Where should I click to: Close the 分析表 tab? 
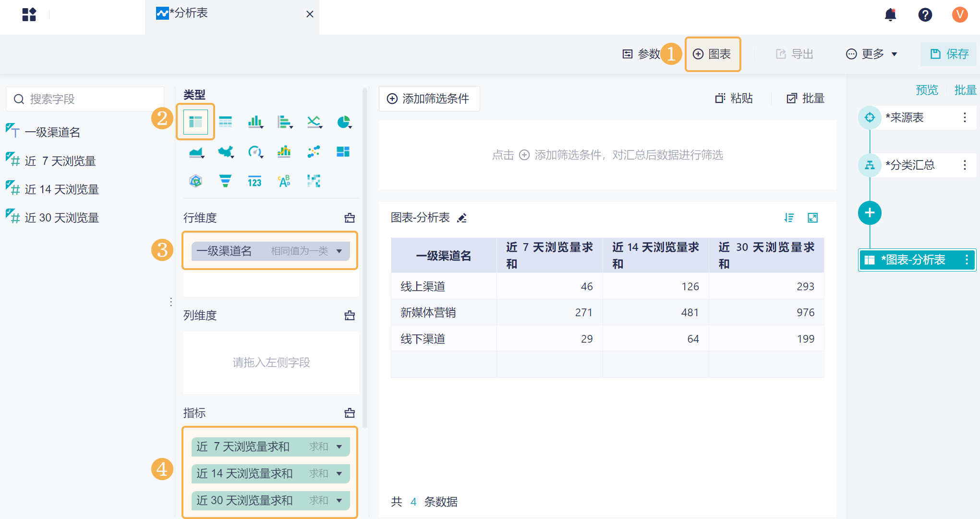click(310, 14)
